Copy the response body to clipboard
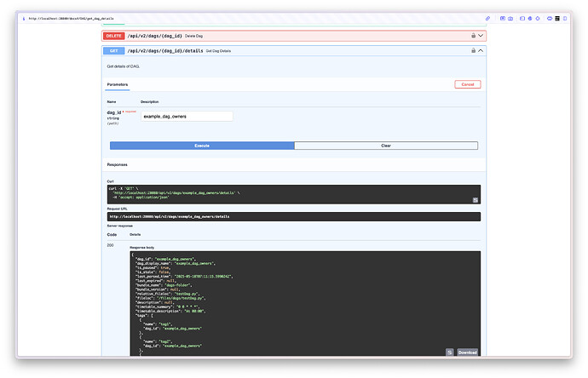 (449, 352)
